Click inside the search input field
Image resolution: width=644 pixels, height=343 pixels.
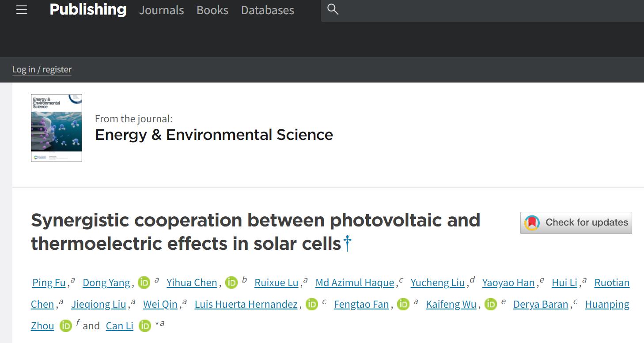click(x=486, y=10)
